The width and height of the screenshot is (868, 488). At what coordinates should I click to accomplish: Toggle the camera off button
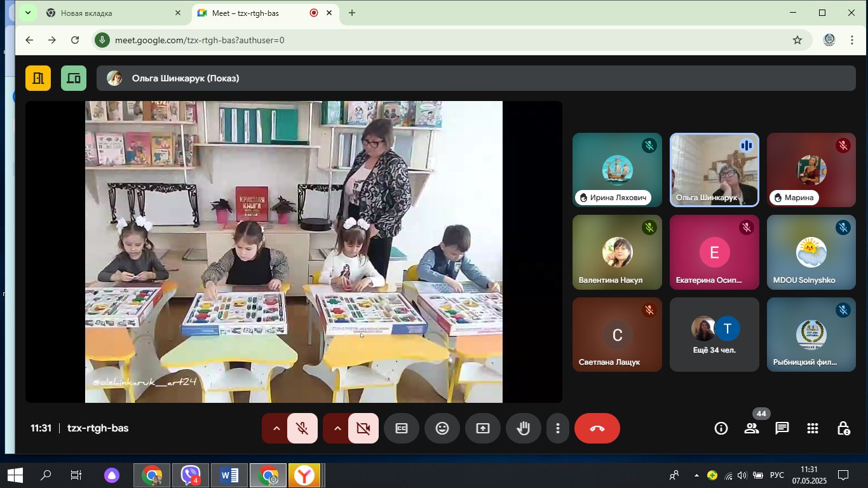pyautogui.click(x=363, y=428)
